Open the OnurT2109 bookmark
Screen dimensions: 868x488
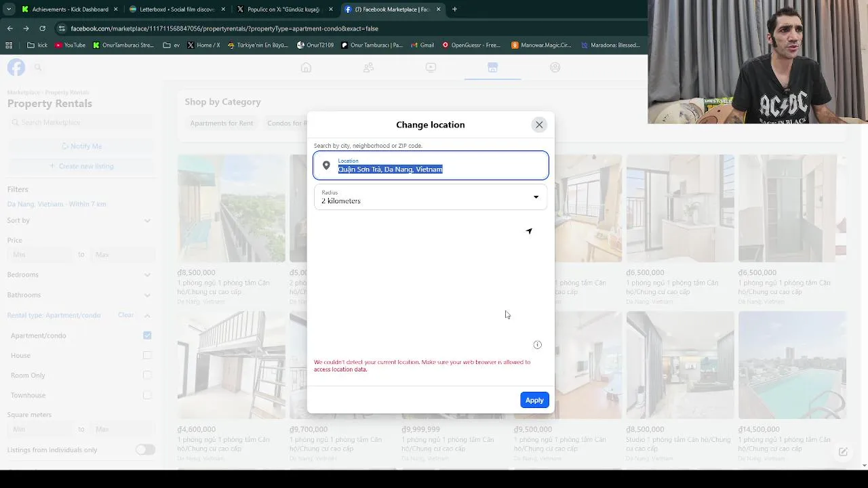(x=315, y=45)
